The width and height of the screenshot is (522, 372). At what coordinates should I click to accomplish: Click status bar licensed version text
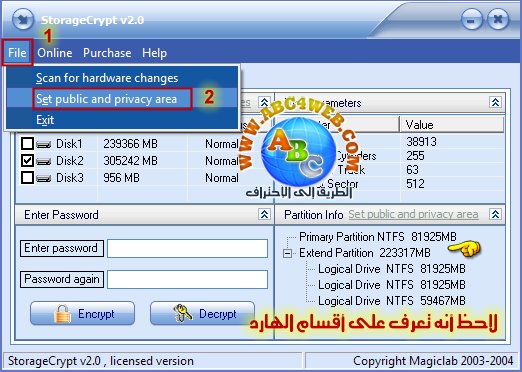[x=101, y=361]
